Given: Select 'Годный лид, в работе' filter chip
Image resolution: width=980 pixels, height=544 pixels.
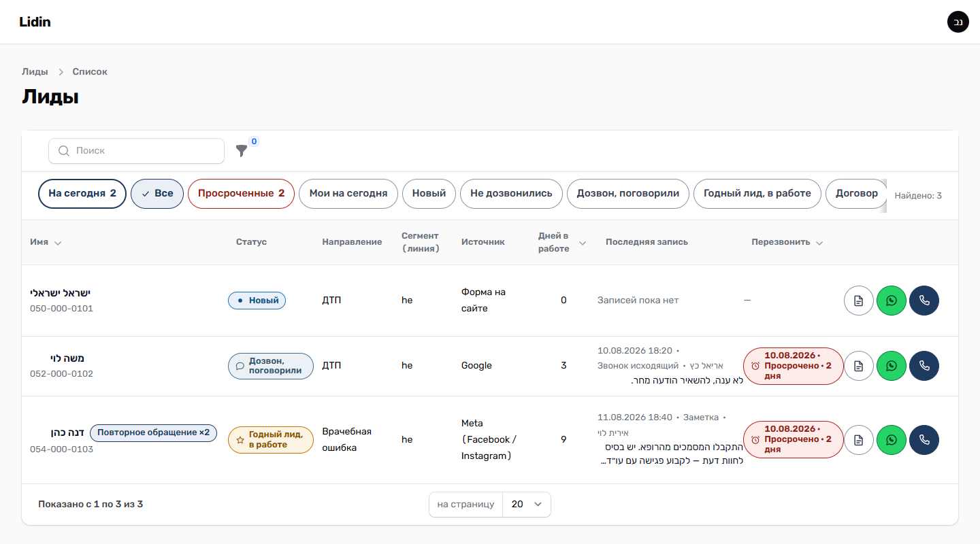Looking at the screenshot, I should (757, 193).
